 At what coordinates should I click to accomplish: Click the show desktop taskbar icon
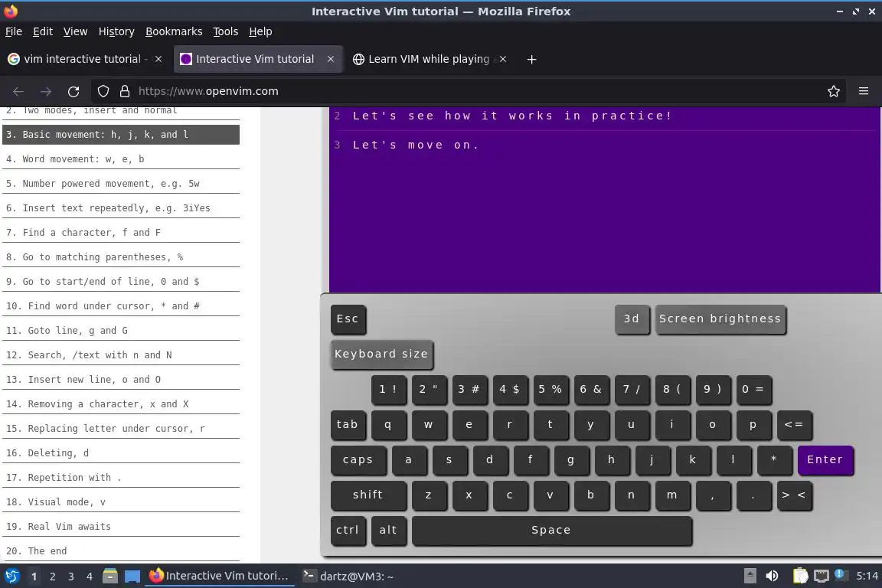pos(132,577)
